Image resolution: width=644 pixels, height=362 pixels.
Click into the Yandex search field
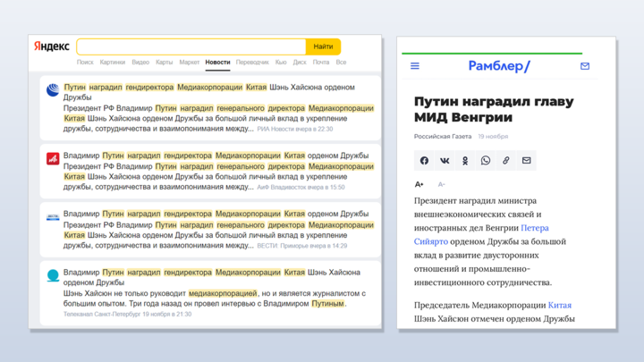pos(191,46)
